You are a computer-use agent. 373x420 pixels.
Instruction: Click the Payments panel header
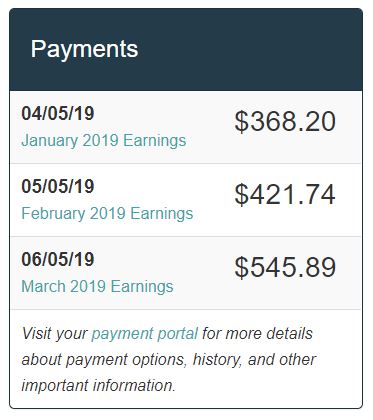click(x=186, y=49)
